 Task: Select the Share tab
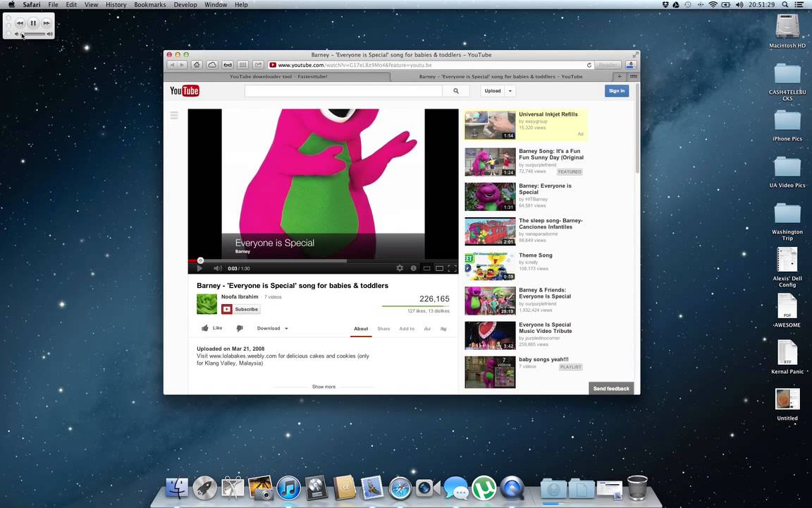(x=383, y=329)
